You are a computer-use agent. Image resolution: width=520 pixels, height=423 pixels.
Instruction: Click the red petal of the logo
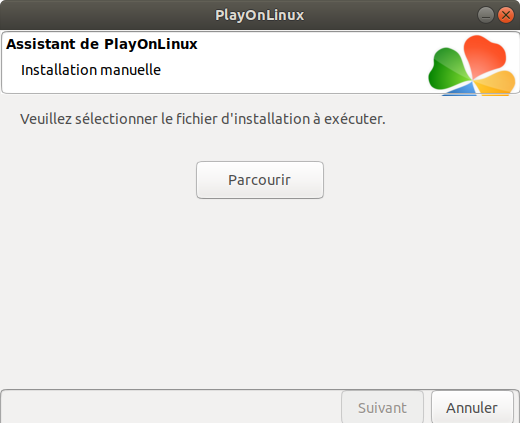pyautogui.click(x=485, y=55)
